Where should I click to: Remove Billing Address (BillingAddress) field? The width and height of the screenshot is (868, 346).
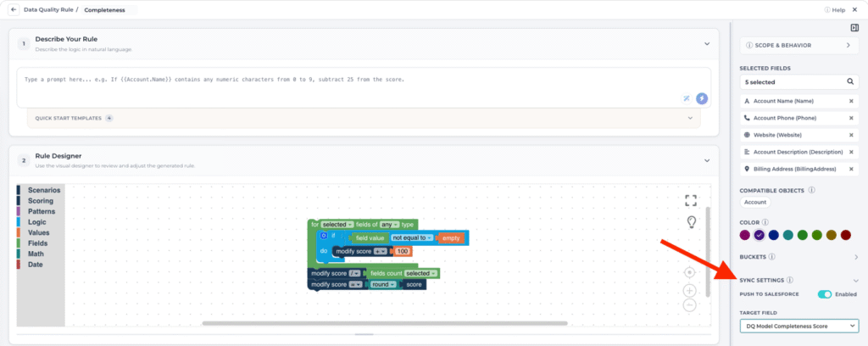[x=851, y=169]
